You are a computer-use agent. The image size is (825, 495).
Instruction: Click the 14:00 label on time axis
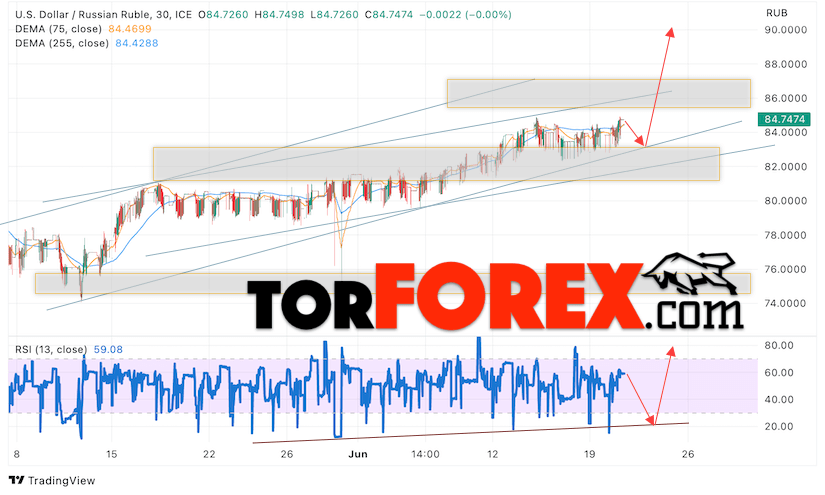(425, 454)
